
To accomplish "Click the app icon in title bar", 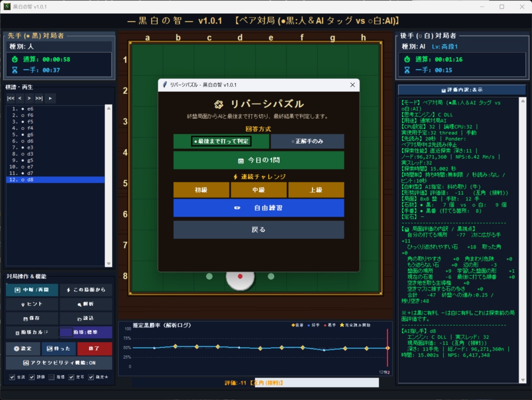I will coord(7,6).
